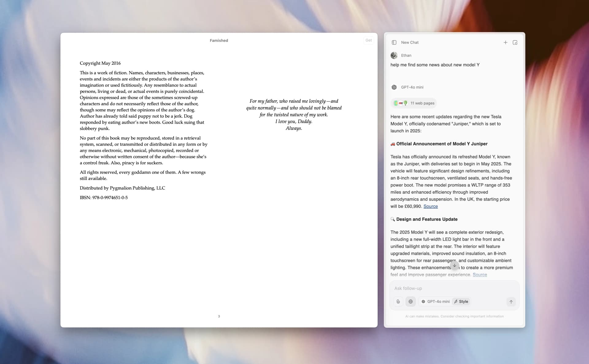Click the user message about model Y

point(435,65)
